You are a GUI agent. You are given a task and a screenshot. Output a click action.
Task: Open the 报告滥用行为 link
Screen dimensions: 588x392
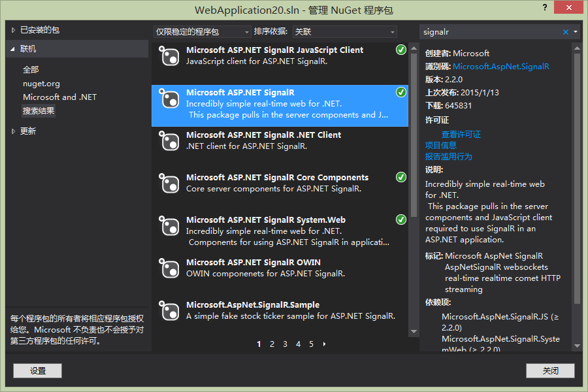(448, 156)
